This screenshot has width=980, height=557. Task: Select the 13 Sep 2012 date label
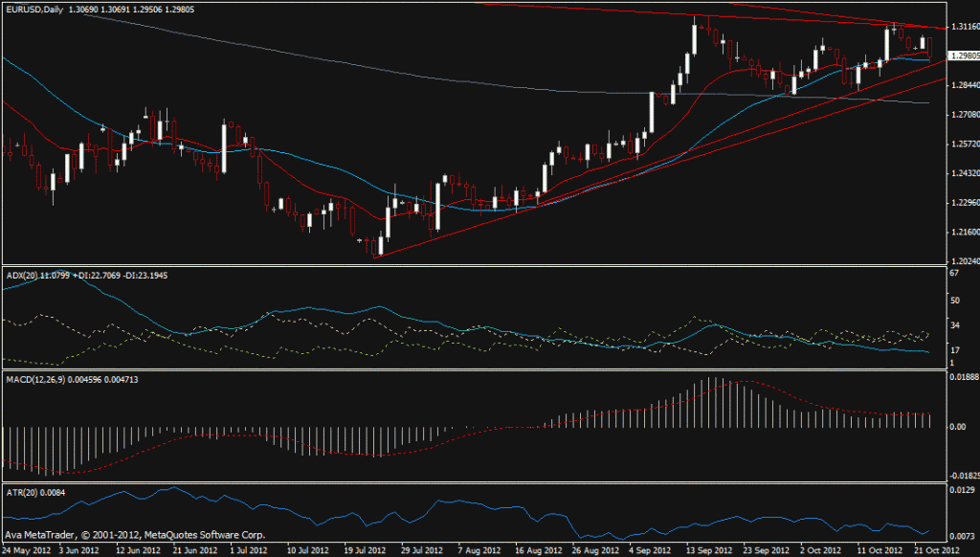click(x=706, y=551)
